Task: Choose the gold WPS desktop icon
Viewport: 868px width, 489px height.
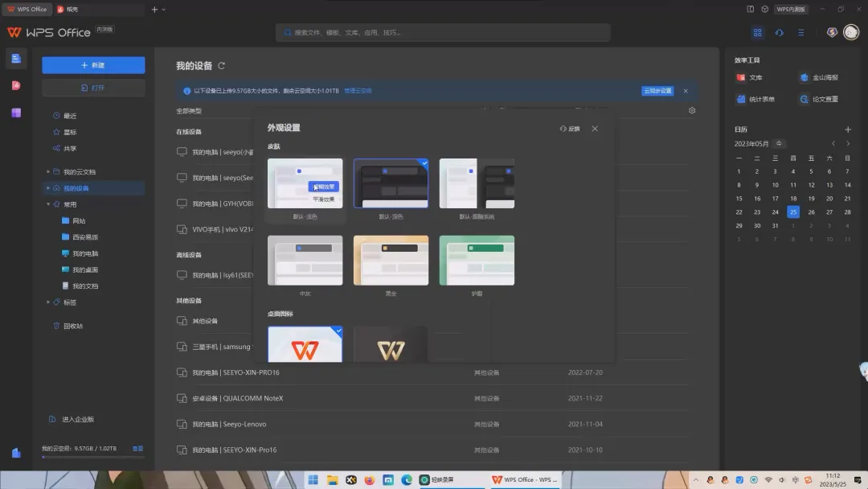Action: coord(391,344)
